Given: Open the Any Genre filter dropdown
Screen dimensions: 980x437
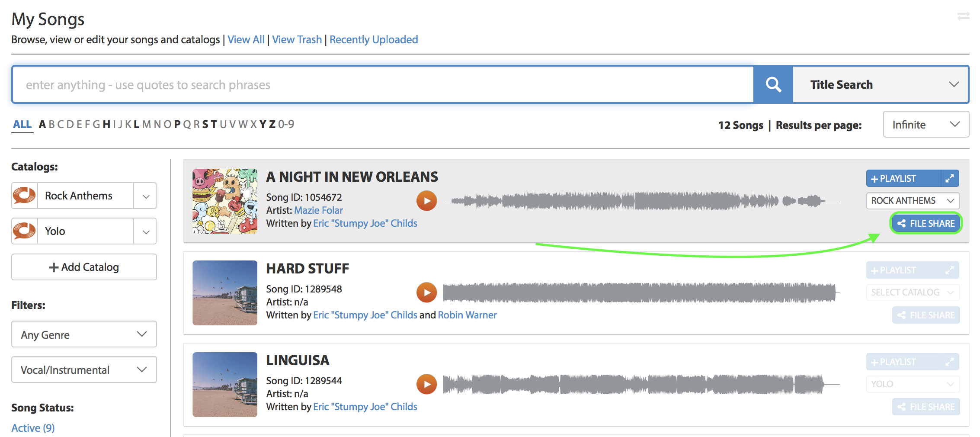Looking at the screenshot, I should 84,334.
